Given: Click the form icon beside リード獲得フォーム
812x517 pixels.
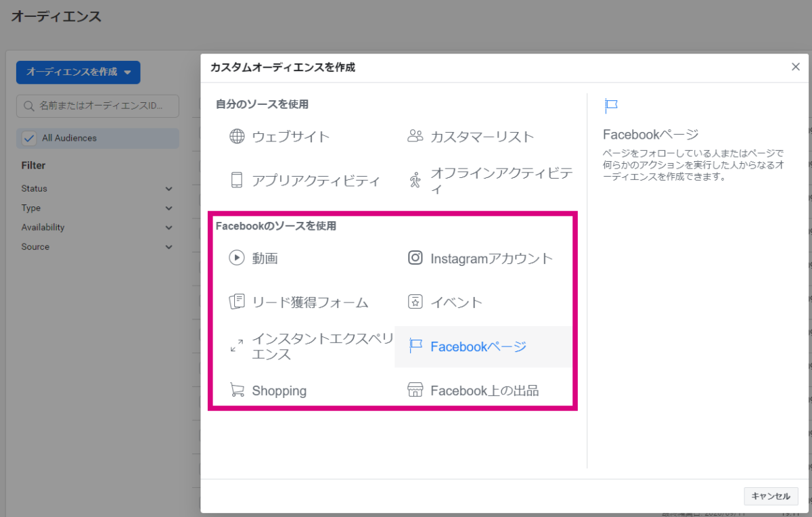Looking at the screenshot, I should coord(237,302).
